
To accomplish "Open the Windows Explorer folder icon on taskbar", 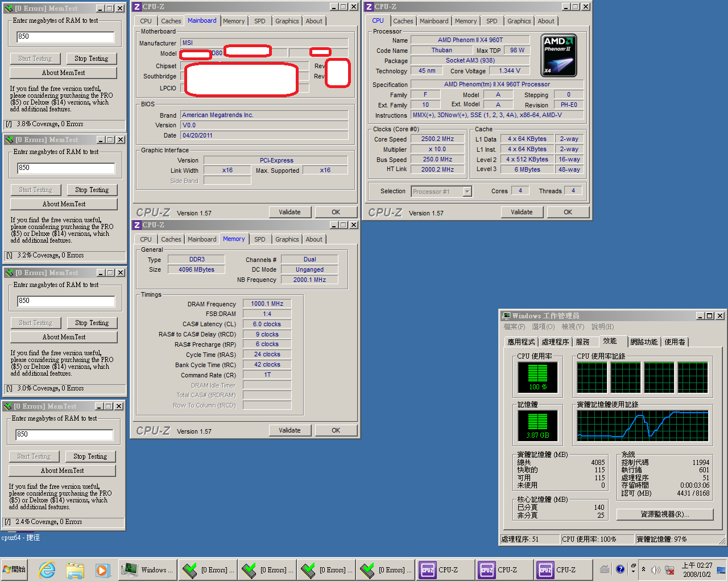I will coord(75,569).
